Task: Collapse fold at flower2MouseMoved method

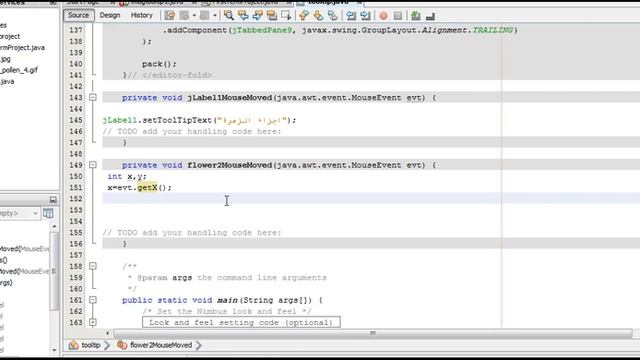Action: (93, 164)
